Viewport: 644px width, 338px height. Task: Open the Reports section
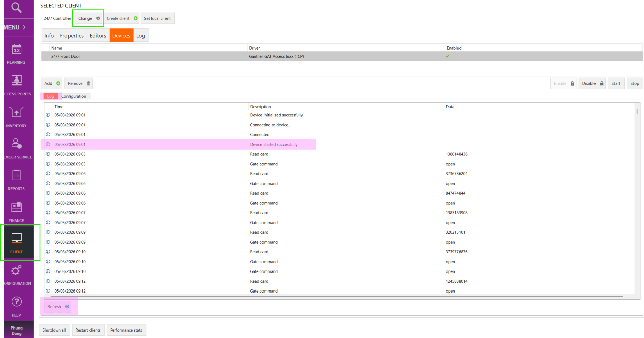coord(16,180)
